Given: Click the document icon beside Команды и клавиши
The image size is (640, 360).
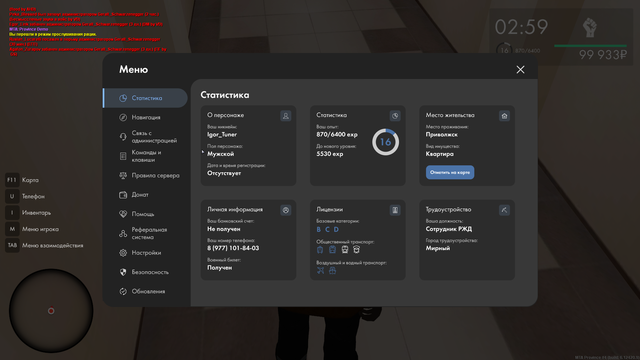Looking at the screenshot, I should (123, 156).
